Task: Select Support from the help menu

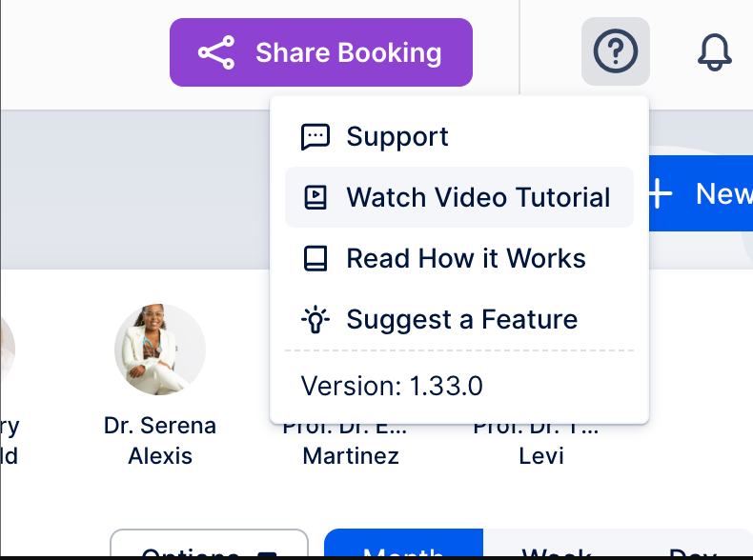Action: click(x=459, y=136)
